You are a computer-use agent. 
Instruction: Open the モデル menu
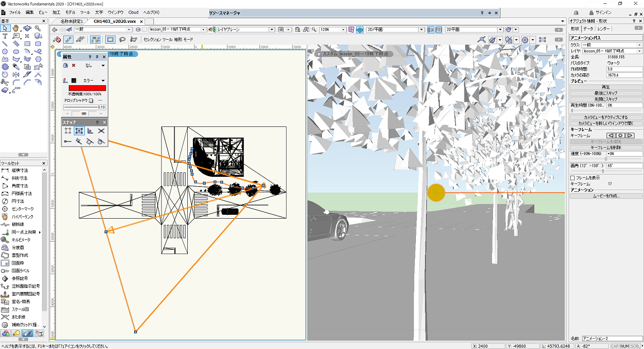[x=70, y=12]
